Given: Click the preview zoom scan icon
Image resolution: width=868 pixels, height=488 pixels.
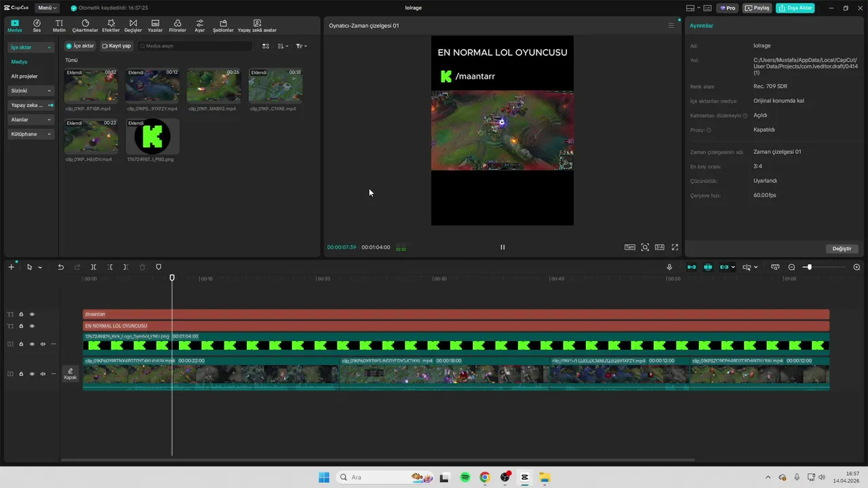Looking at the screenshot, I should tap(645, 247).
